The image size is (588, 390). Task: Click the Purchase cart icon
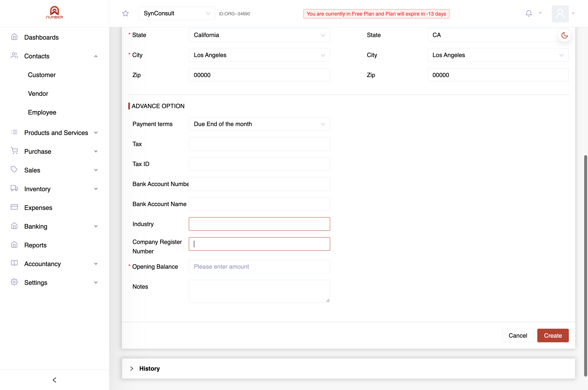tap(14, 151)
